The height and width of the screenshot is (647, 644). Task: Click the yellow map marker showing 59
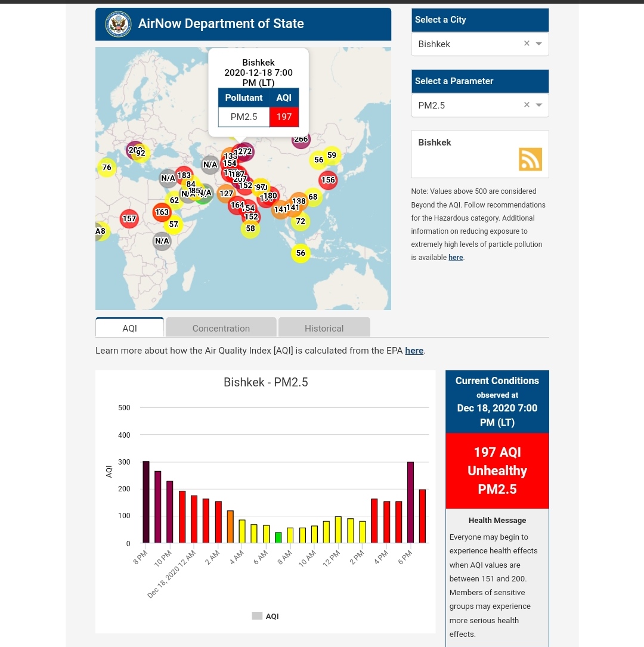point(332,156)
